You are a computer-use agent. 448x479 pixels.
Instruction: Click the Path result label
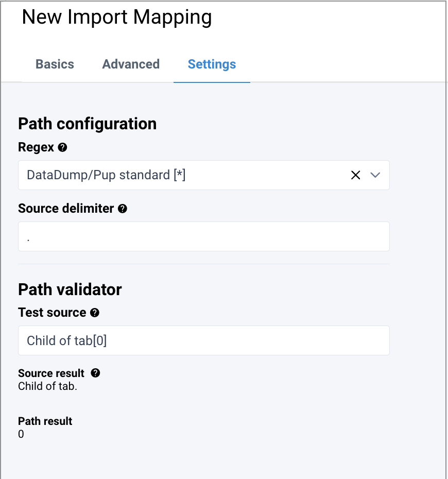(x=45, y=421)
